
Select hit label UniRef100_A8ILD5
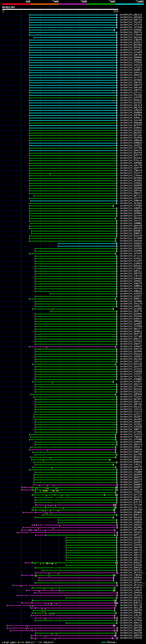coord(131,608)
